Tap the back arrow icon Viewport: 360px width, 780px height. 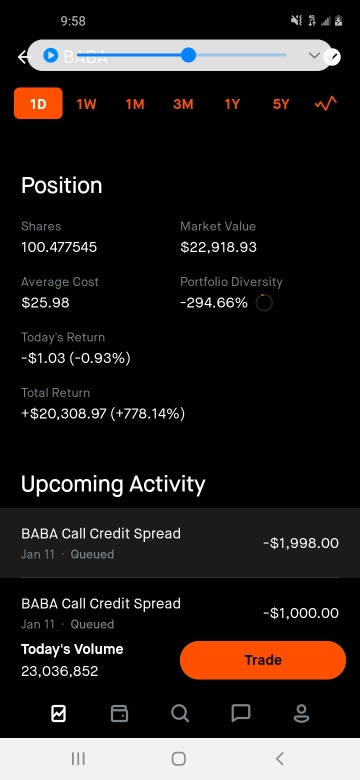click(x=23, y=57)
